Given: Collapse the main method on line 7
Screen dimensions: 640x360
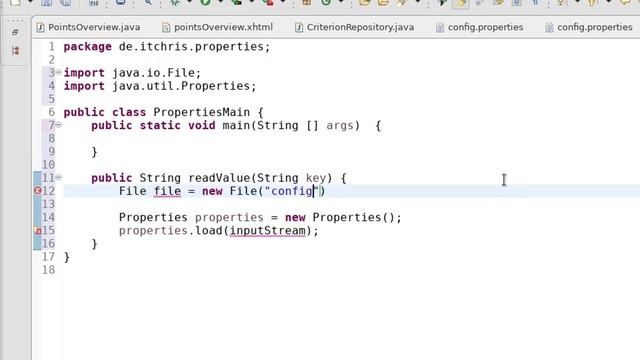Looking at the screenshot, I should [58, 125].
